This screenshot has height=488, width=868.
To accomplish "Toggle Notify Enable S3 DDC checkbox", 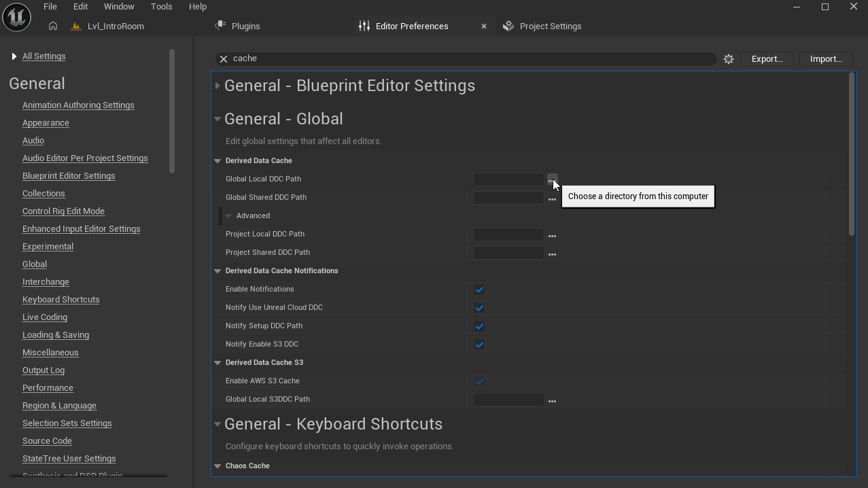I will [x=479, y=345].
